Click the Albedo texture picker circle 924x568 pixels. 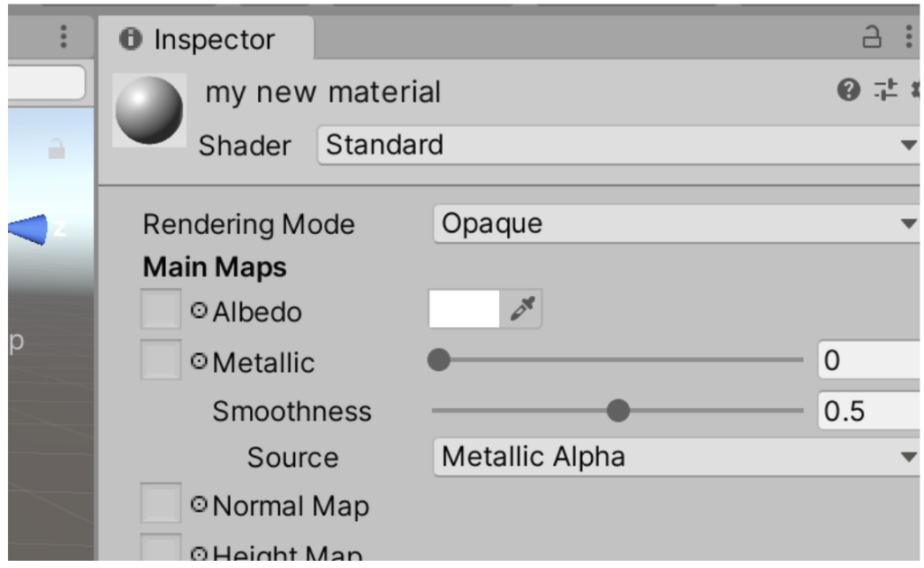coord(199,312)
